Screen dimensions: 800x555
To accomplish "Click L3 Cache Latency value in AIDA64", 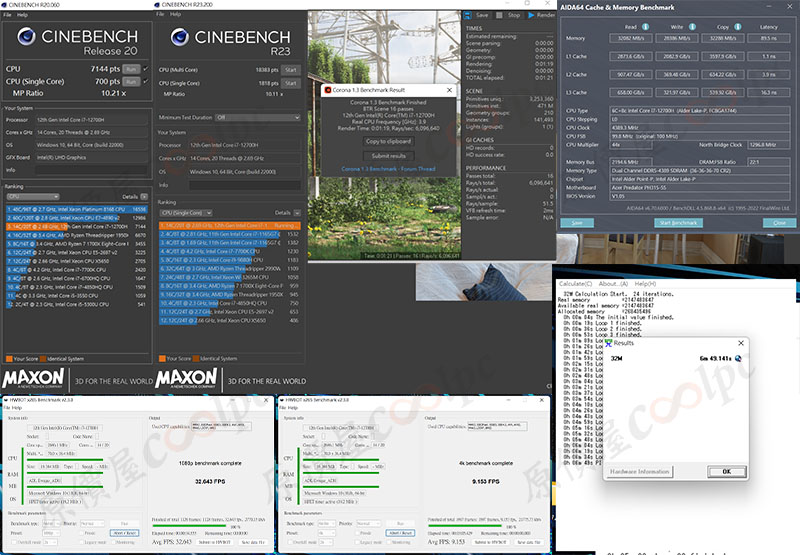I will point(768,93).
